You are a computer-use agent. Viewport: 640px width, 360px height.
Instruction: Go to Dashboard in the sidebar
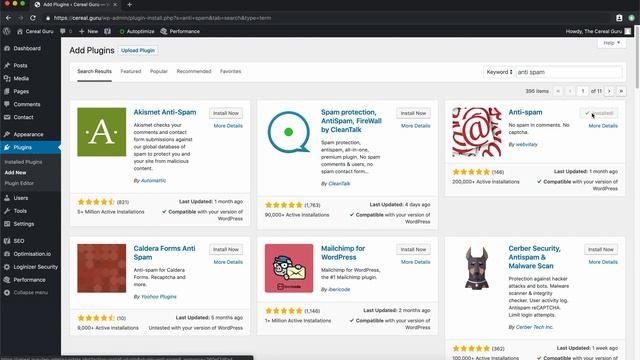pos(27,48)
